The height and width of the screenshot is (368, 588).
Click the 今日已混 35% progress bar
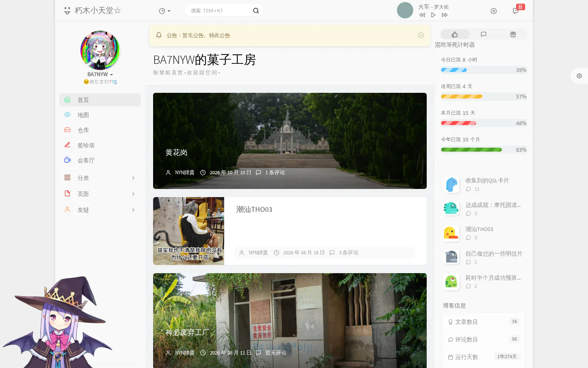[484, 70]
